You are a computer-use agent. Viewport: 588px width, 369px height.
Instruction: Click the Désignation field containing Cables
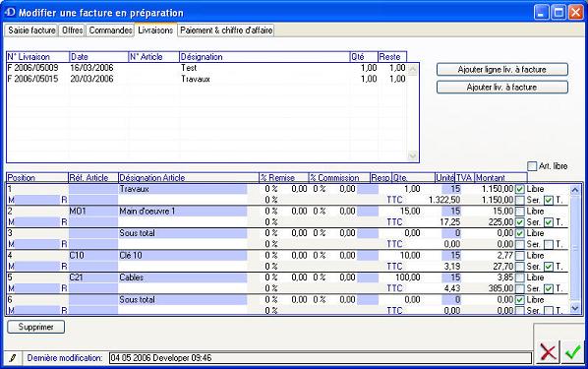coord(183,277)
